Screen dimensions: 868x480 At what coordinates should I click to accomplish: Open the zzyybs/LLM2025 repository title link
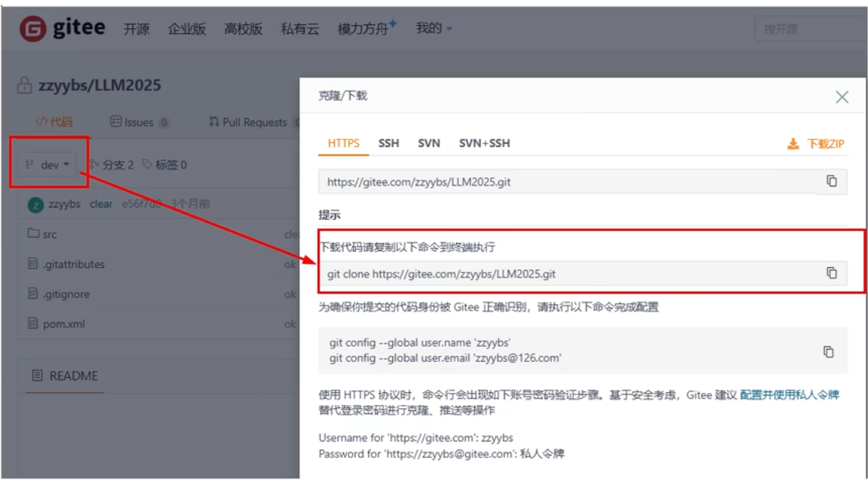point(100,86)
